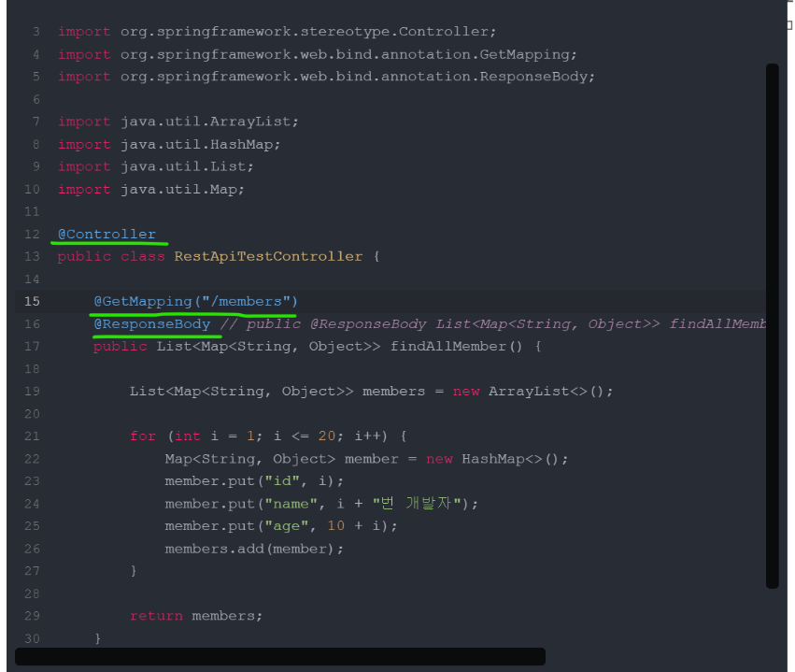This screenshot has width=795, height=672.
Task: Click the @ResponseBody annotation on line 16
Action: [x=152, y=323]
